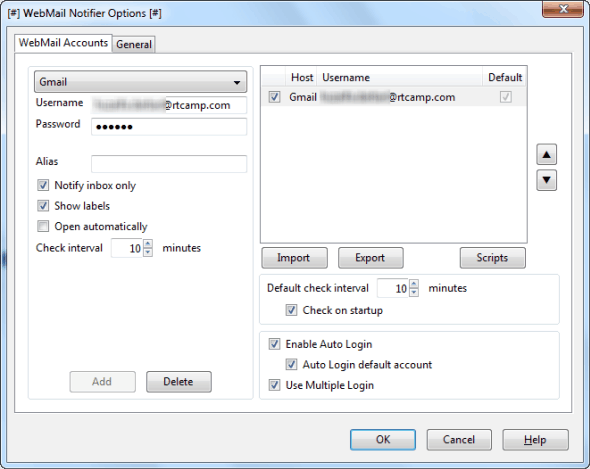Move selected account down with arrow

(x=546, y=180)
